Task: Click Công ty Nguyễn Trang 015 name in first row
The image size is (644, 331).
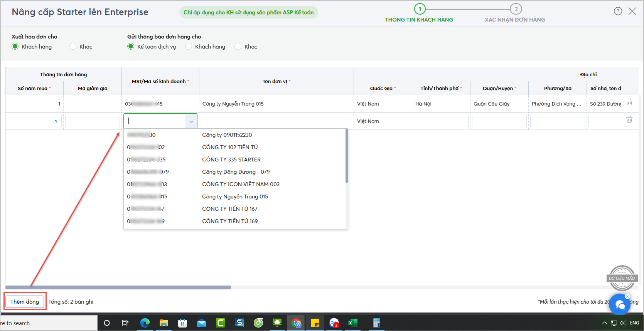Action: tap(233, 104)
